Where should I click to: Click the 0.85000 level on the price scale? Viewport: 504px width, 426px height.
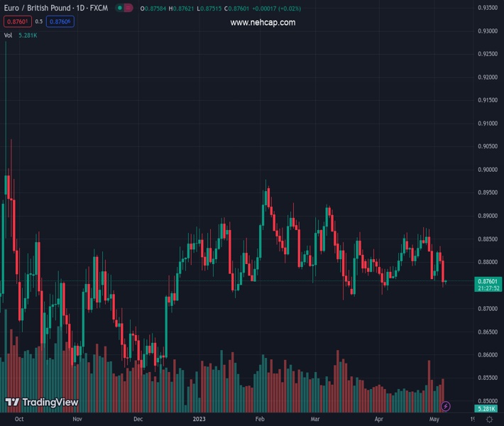pyautogui.click(x=487, y=401)
